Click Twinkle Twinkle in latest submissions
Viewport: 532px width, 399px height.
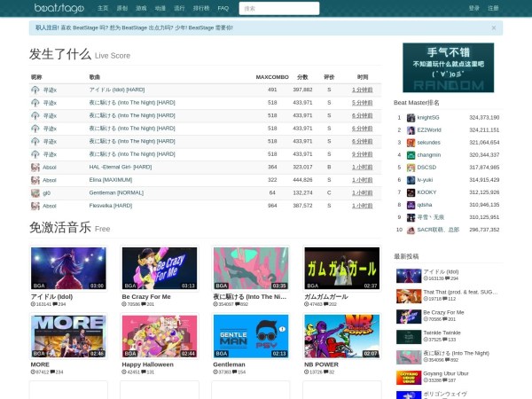[x=442, y=332]
